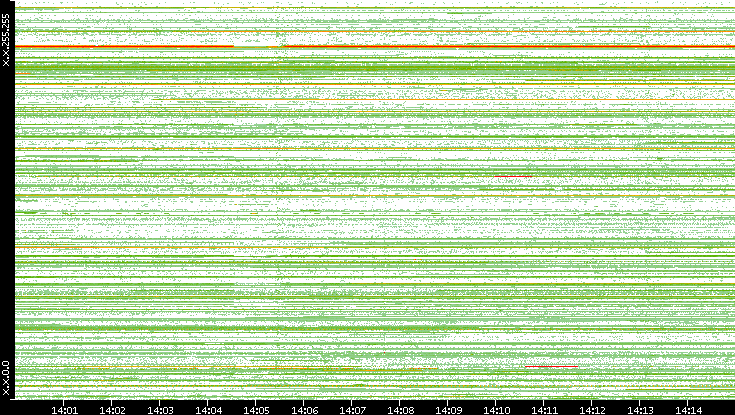This screenshot has height=415, width=735.
Task: Click the x.x.255.255 axis label
Action: (x=6, y=40)
